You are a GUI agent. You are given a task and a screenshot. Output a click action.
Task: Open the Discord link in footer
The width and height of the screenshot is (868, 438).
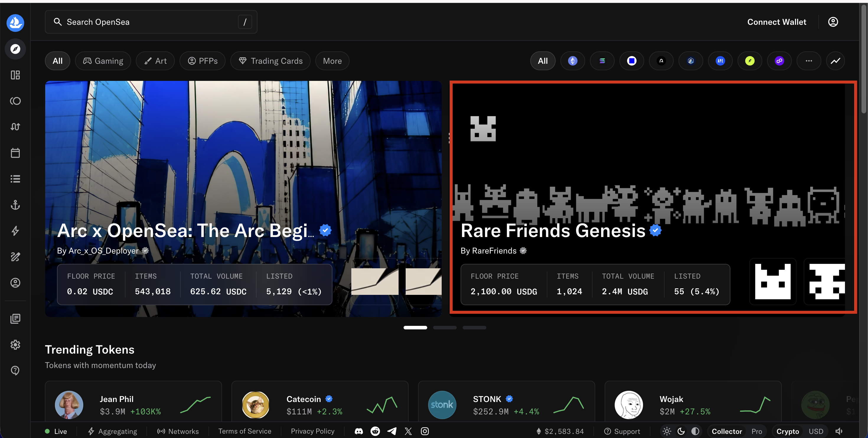pos(359,431)
